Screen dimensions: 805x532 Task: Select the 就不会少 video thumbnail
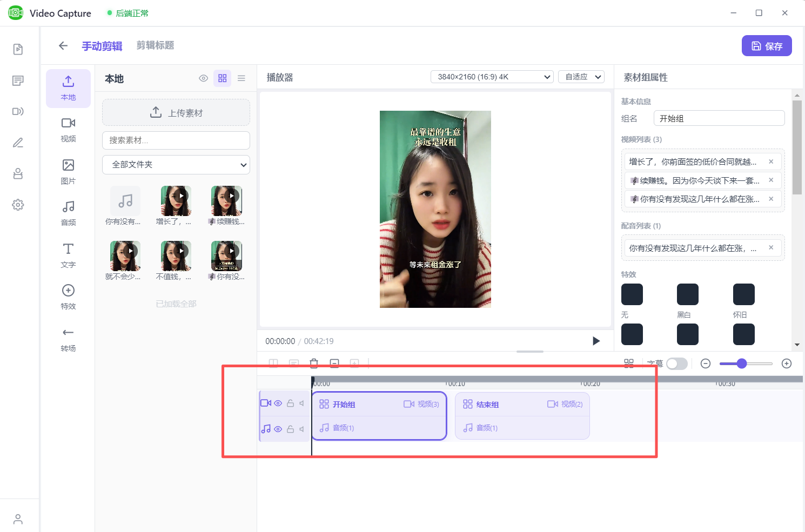125,256
